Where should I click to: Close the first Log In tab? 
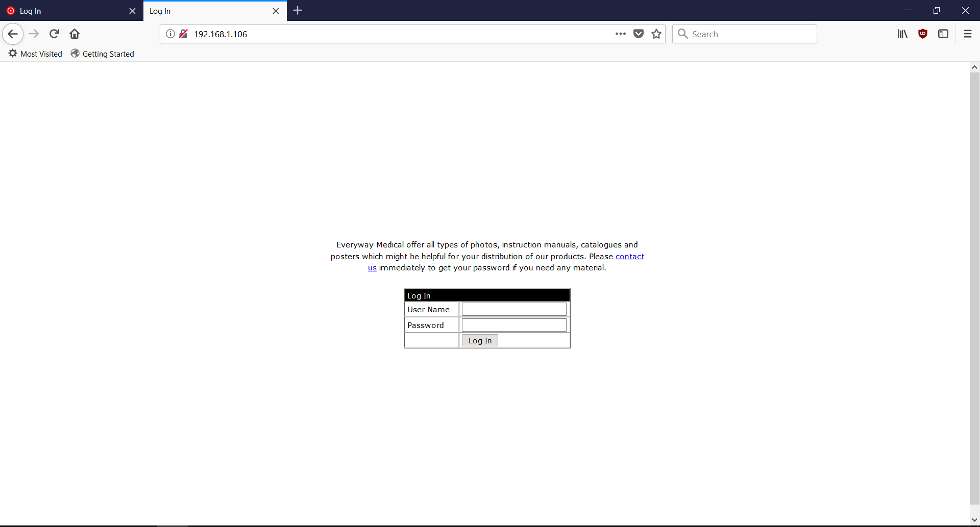[132, 11]
